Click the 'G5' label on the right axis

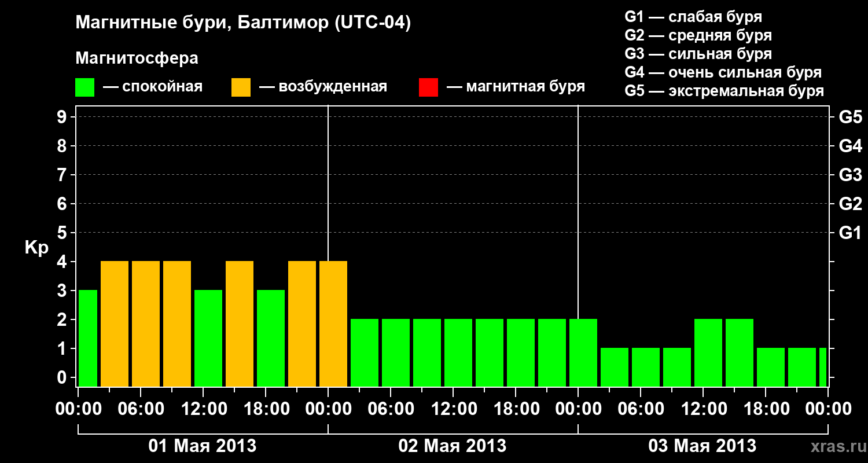click(x=850, y=117)
